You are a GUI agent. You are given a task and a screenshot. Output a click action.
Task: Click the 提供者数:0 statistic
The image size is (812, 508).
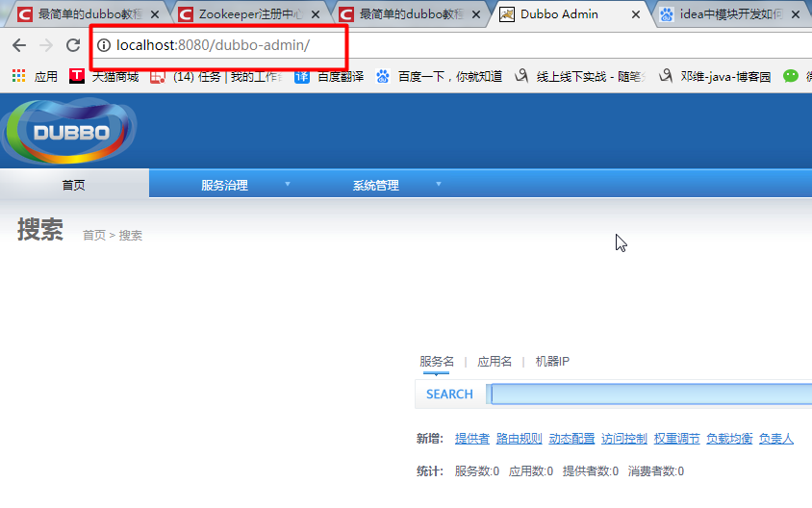click(x=591, y=471)
